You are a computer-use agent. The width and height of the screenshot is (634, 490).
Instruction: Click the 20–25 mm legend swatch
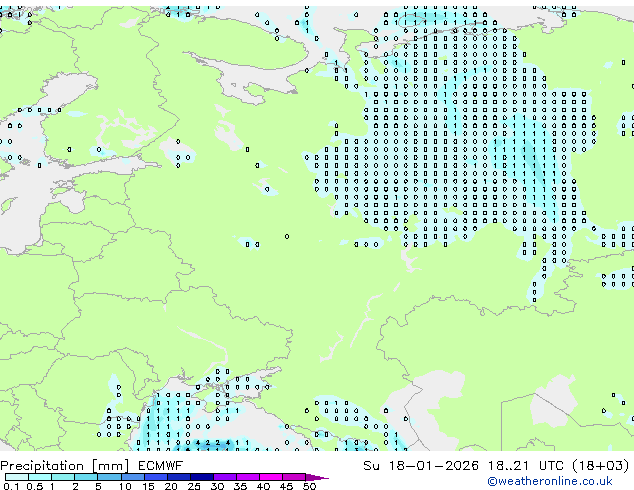click(x=178, y=477)
